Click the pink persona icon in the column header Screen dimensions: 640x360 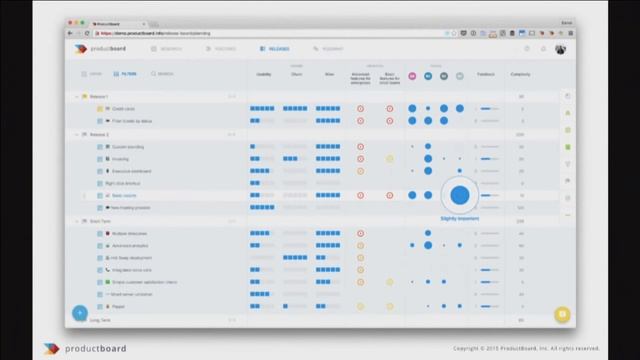[412, 76]
